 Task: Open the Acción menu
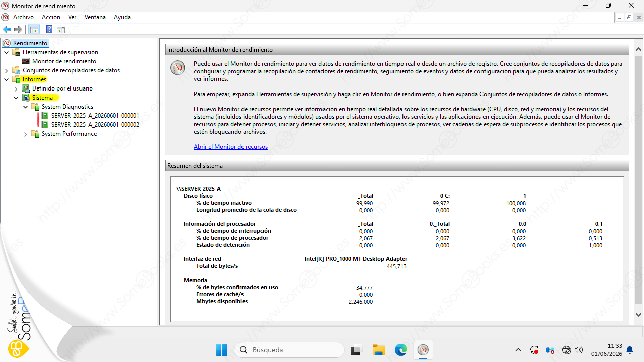(51, 17)
